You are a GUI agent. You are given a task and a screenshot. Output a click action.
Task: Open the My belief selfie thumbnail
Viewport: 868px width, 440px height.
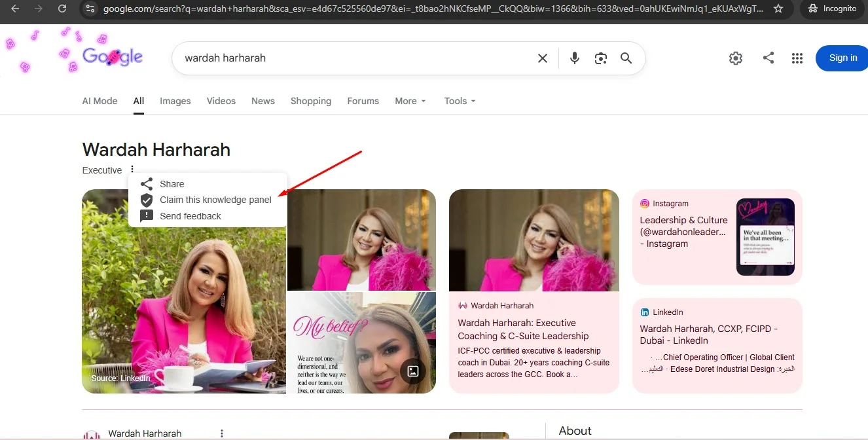[x=361, y=343]
